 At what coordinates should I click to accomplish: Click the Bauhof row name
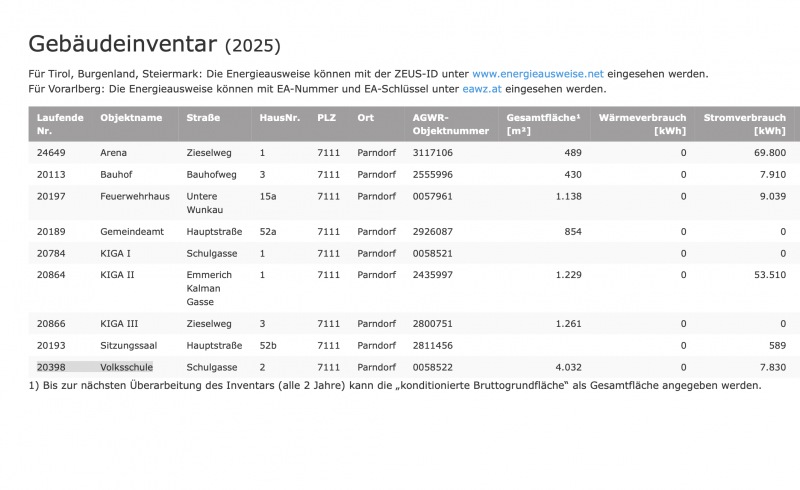pyautogui.click(x=117, y=174)
